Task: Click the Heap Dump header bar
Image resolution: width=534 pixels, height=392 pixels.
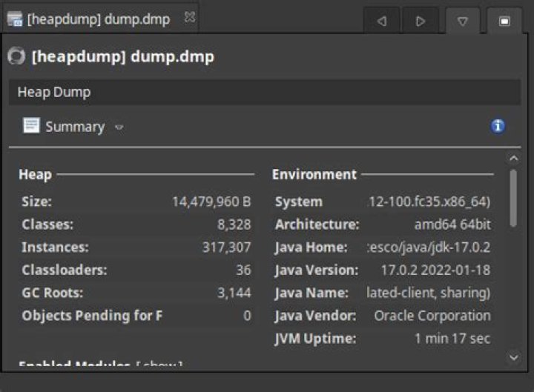Action: [264, 93]
